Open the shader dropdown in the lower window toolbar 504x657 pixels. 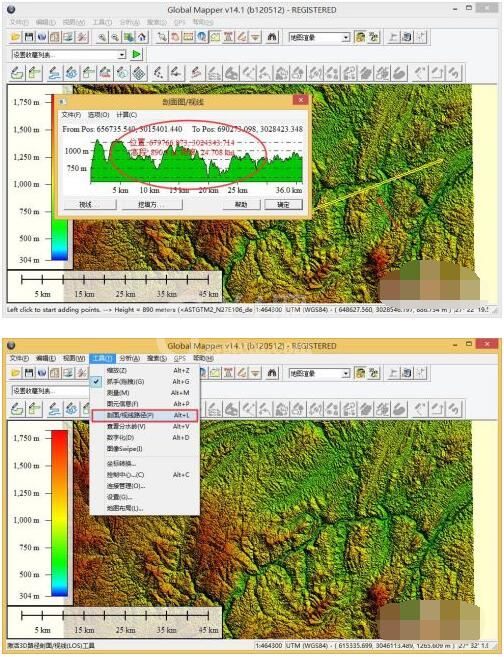point(319,373)
